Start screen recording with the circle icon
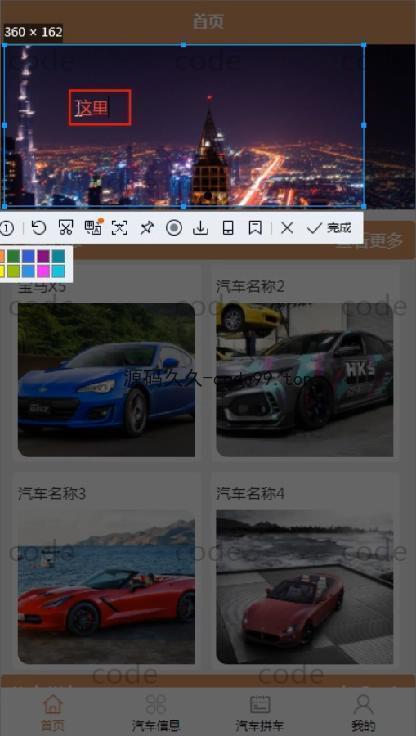This screenshot has width=416, height=736. click(x=174, y=228)
